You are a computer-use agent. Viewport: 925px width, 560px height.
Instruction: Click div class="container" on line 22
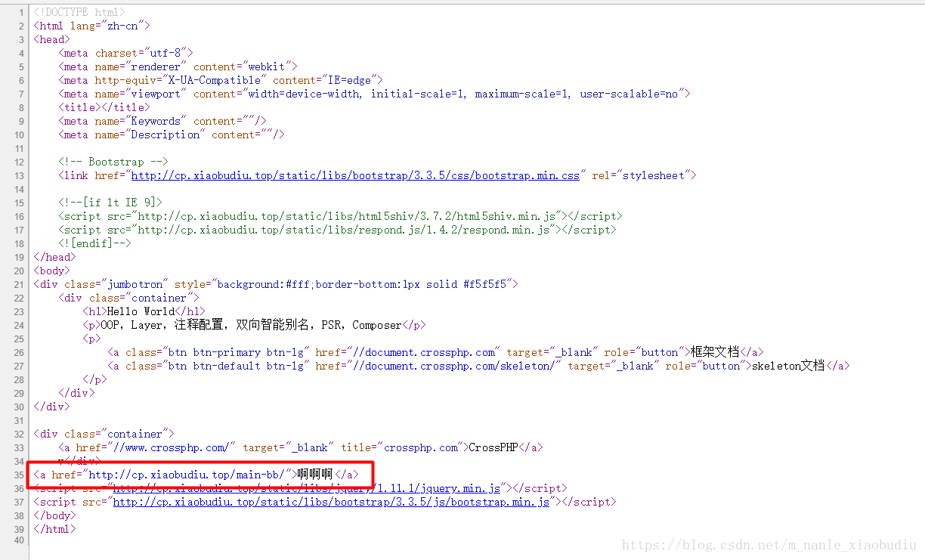(128, 298)
